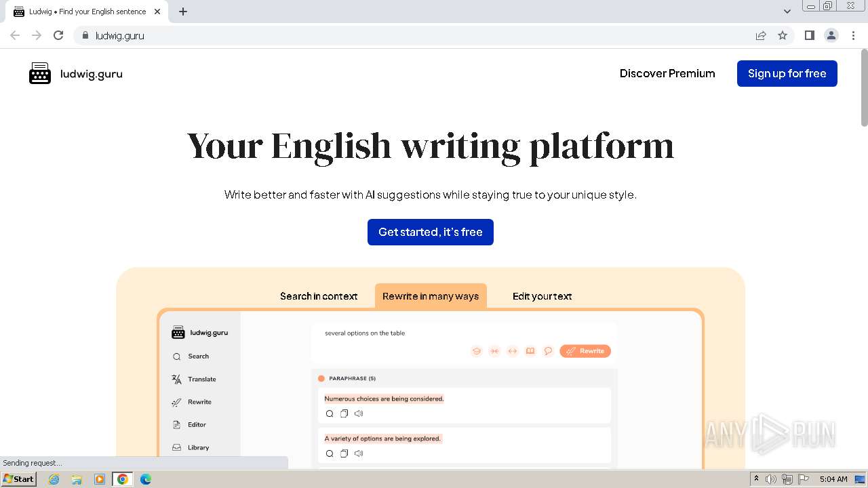The width and height of the screenshot is (868, 488).
Task: Click Get started, it's free button
Action: [430, 232]
